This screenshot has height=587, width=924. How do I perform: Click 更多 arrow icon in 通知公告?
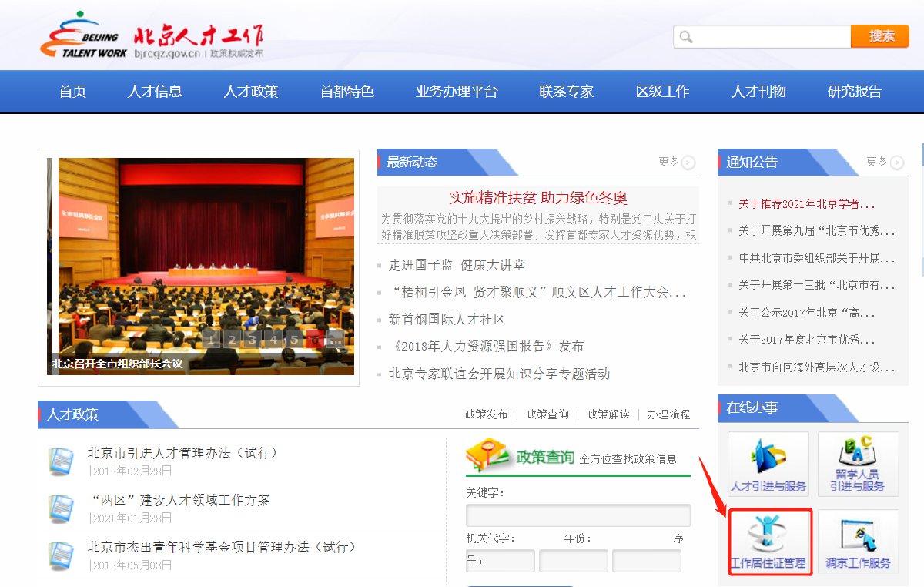coord(897,163)
